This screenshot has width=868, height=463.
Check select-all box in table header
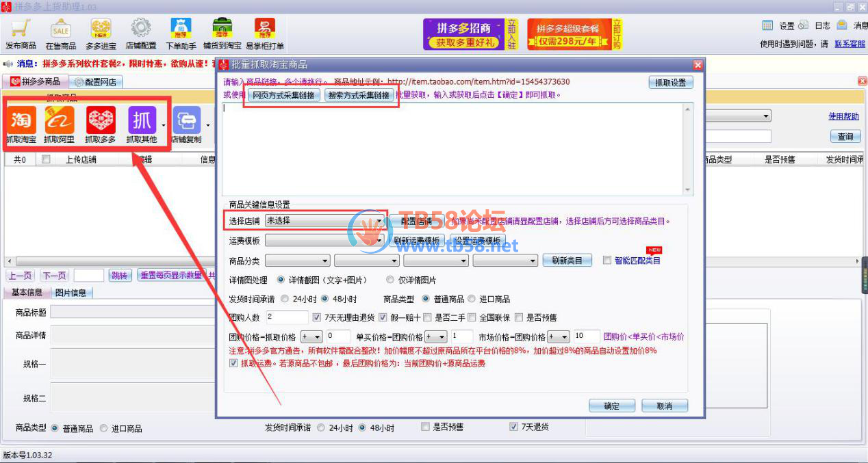point(46,159)
